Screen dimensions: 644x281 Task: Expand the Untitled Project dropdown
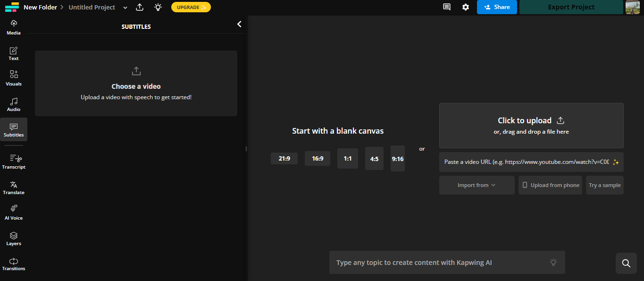pos(125,7)
